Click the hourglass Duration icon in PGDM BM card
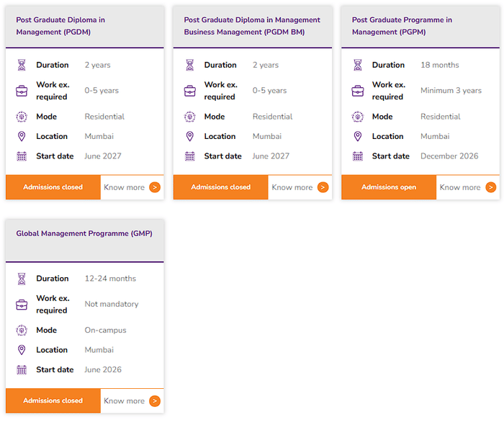This screenshot has height=422, width=504. coord(189,65)
